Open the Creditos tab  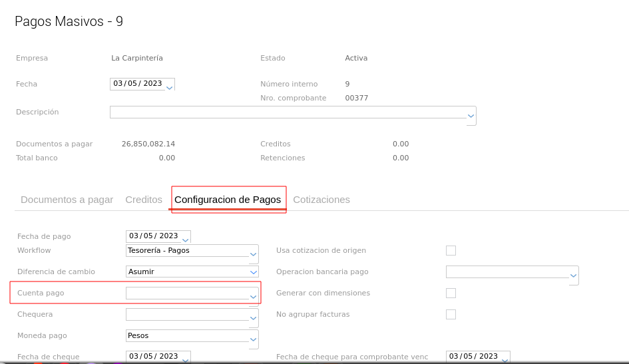[x=144, y=200]
